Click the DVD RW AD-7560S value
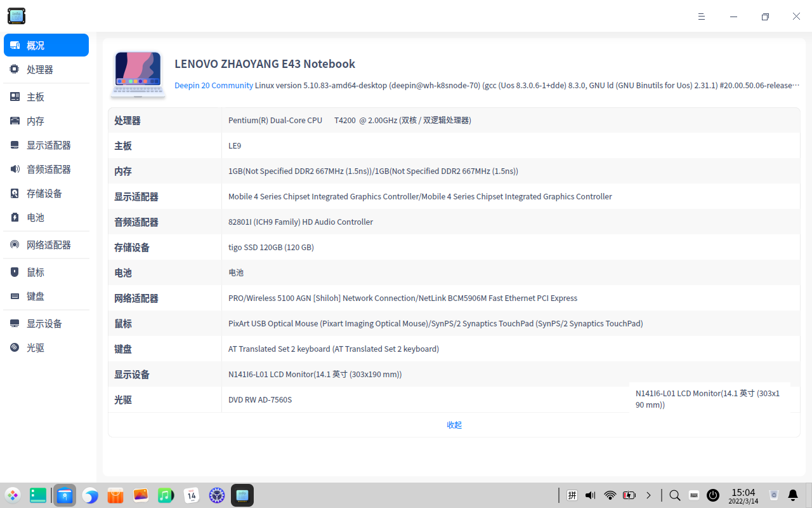This screenshot has width=812, height=508. click(x=260, y=399)
